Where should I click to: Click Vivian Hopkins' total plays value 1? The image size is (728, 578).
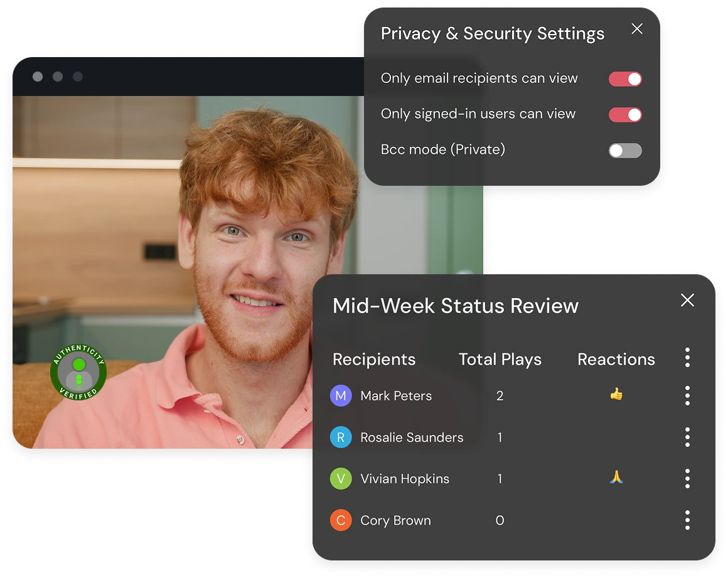(500, 479)
